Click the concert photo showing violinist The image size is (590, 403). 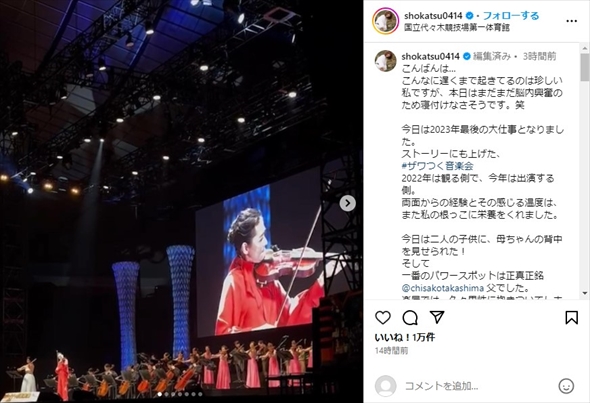181,201
